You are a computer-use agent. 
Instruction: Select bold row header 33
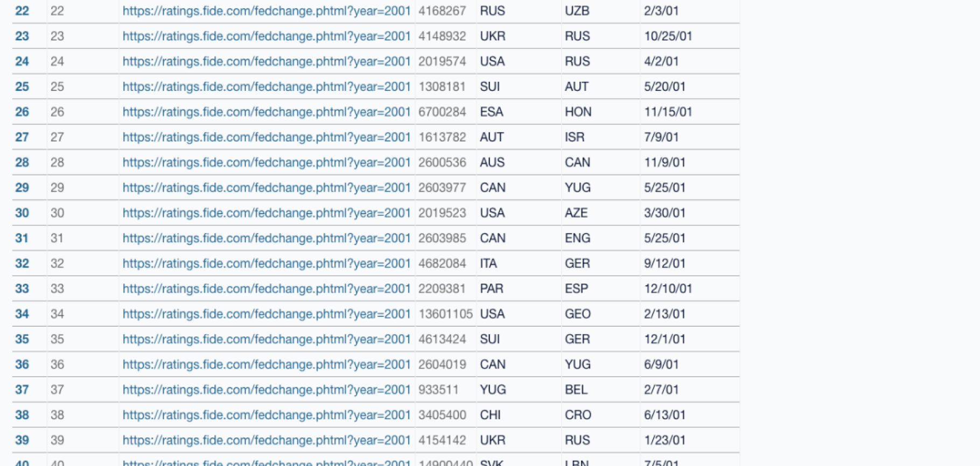[x=22, y=288]
